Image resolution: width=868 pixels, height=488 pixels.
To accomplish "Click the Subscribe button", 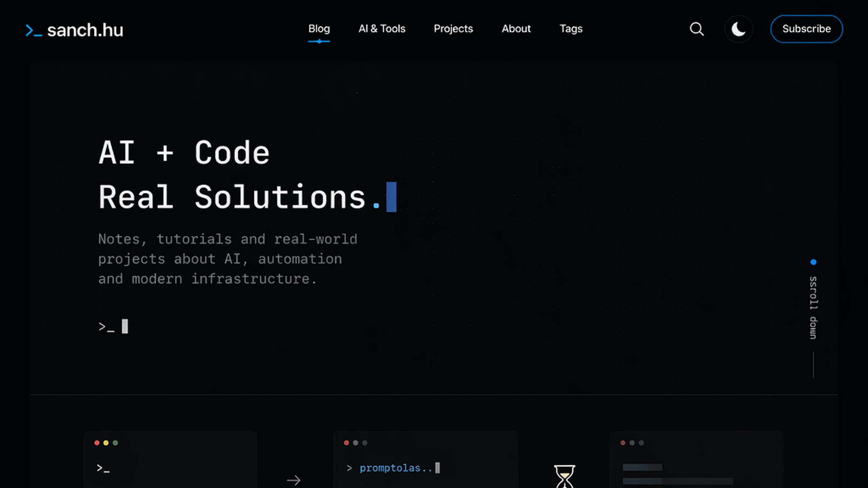I will pos(806,29).
